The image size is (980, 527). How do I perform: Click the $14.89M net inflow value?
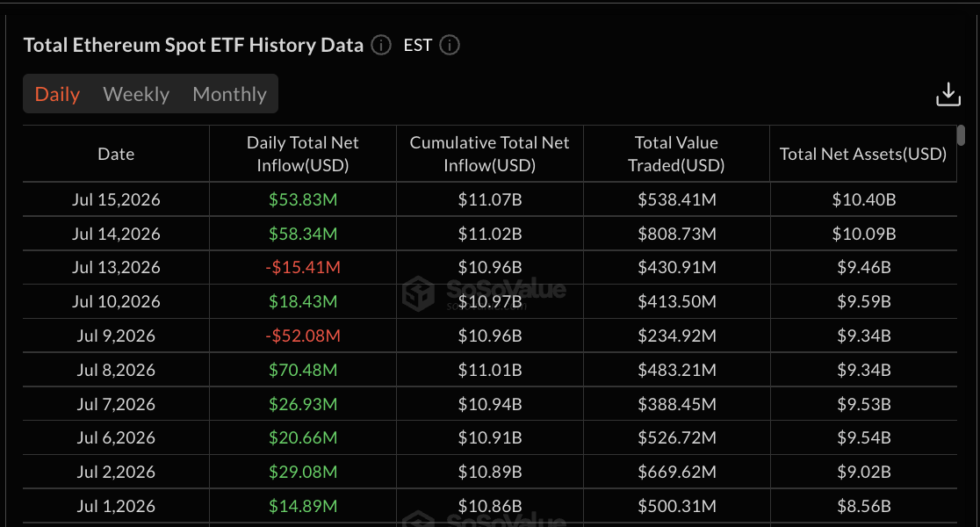[x=303, y=506]
